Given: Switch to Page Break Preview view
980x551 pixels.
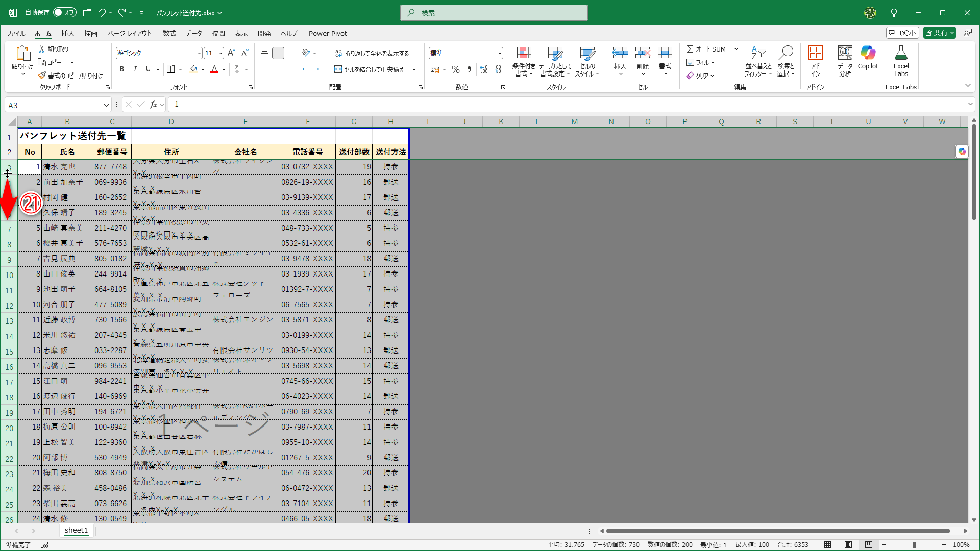Looking at the screenshot, I should [869, 545].
